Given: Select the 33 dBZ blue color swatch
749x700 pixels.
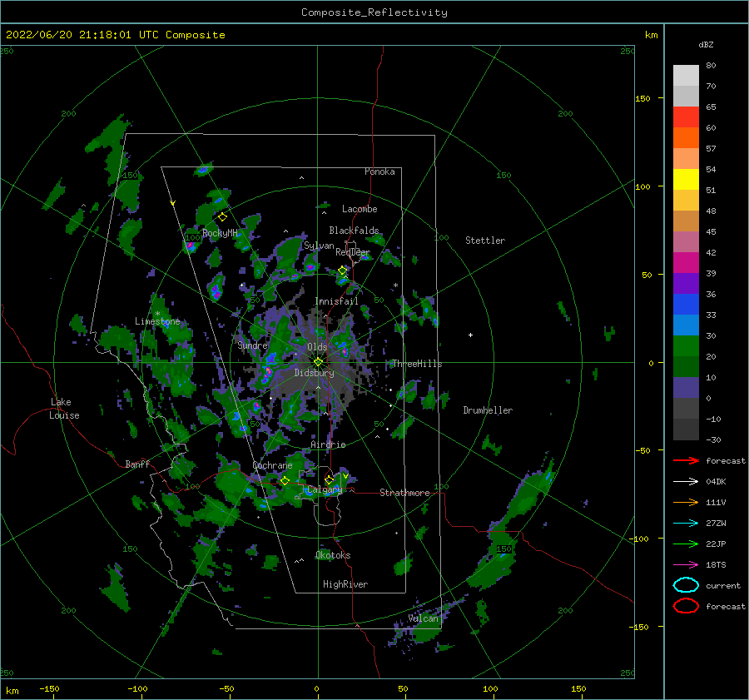Looking at the screenshot, I should [x=686, y=304].
